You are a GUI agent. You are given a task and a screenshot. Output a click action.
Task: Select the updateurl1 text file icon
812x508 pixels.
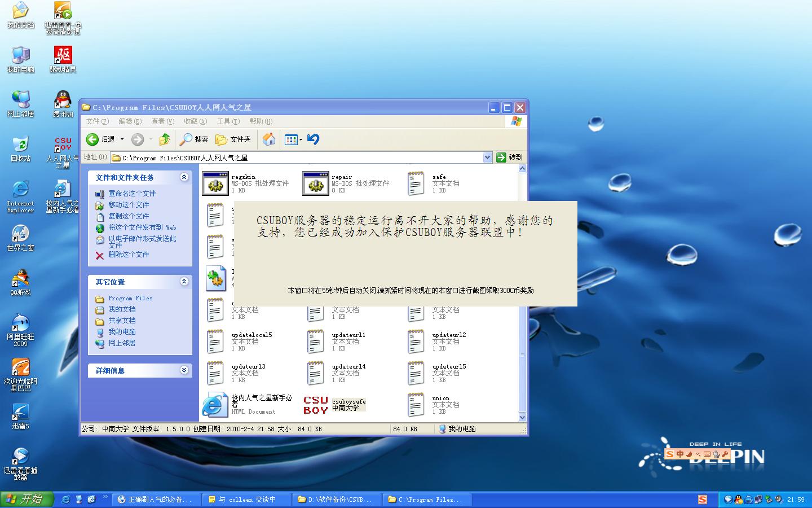coord(316,341)
